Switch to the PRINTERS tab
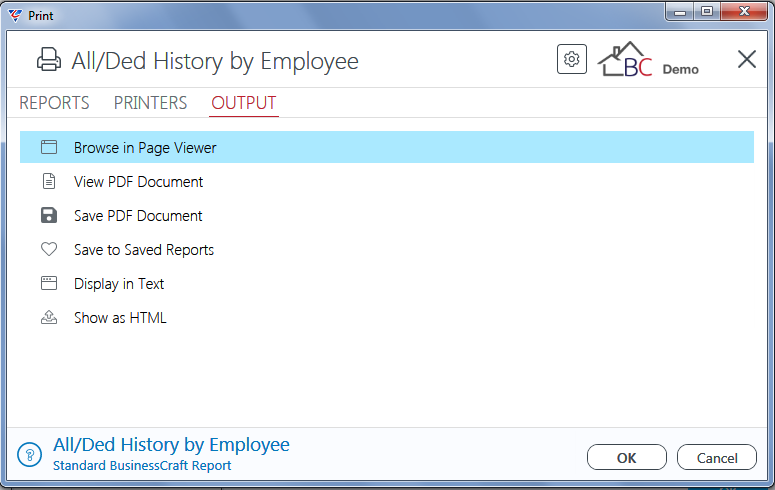Screen dimensions: 775x490 coord(150,103)
